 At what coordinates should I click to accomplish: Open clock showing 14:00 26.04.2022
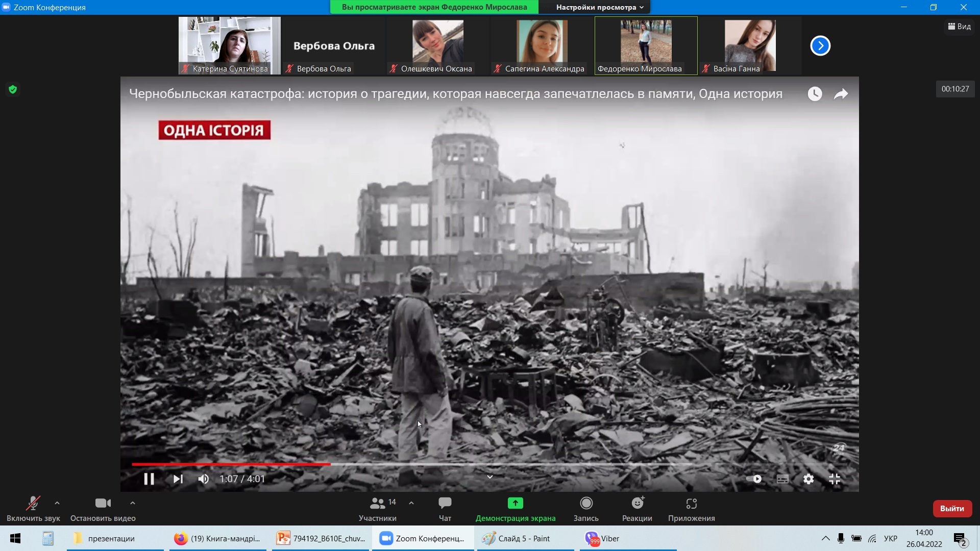[x=924, y=538]
